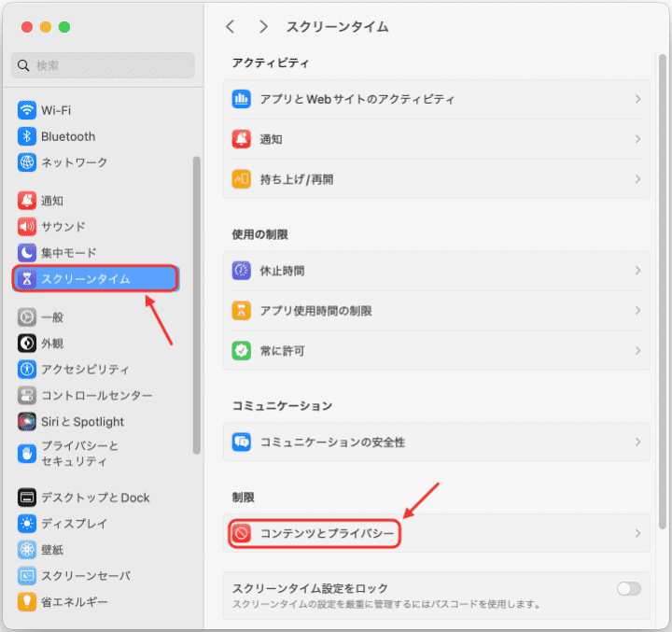
Task: Click the アプリとWebサイトのアクティビティ chart icon
Action: [242, 99]
